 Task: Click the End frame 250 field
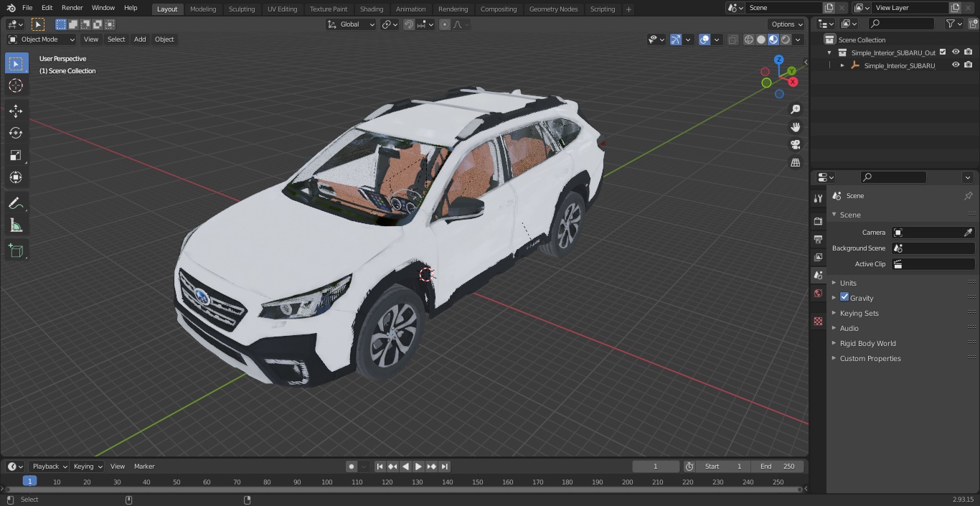coord(778,467)
